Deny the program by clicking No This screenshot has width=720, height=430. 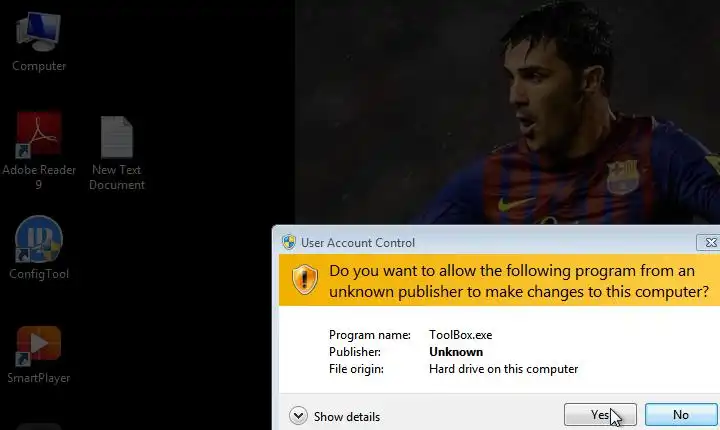point(681,415)
